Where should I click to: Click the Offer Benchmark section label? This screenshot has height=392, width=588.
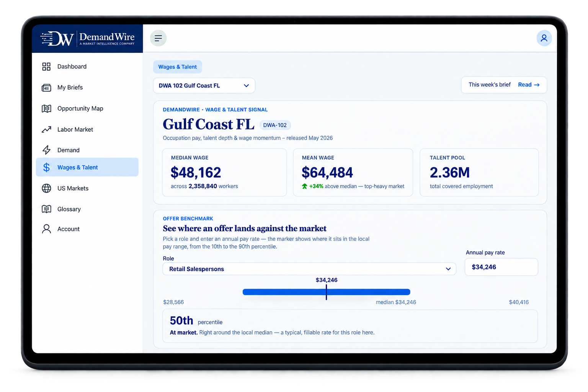tap(188, 219)
